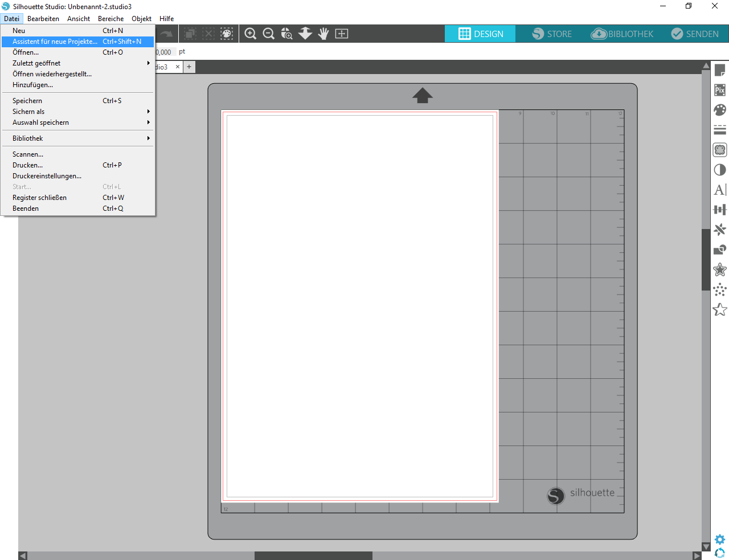
Task: Open the Fill color palette panel
Action: (720, 110)
